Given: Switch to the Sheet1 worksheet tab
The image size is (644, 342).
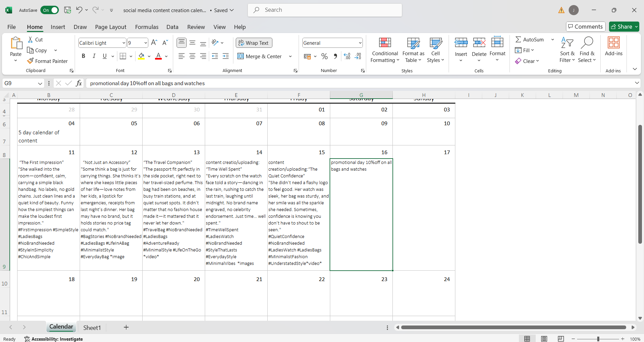Looking at the screenshot, I should click(x=92, y=328).
